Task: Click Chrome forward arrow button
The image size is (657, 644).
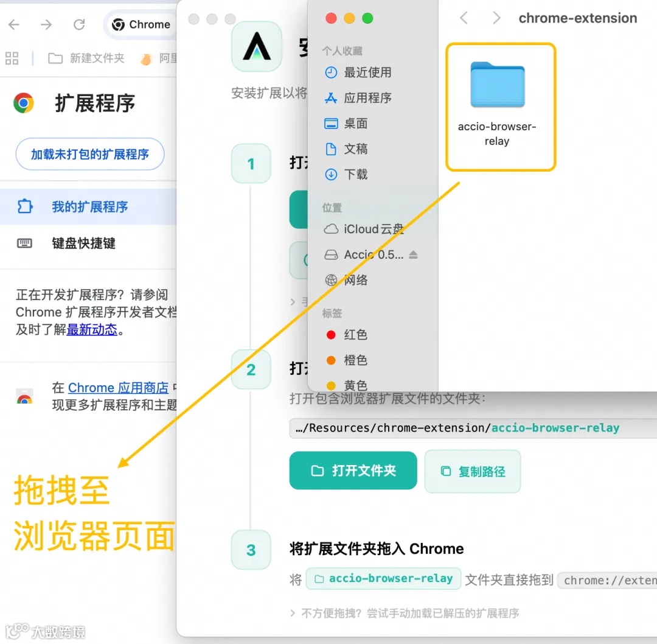Action: (46, 25)
